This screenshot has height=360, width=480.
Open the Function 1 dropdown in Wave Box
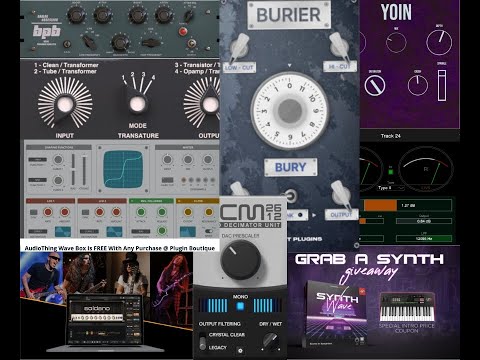(x=37, y=160)
